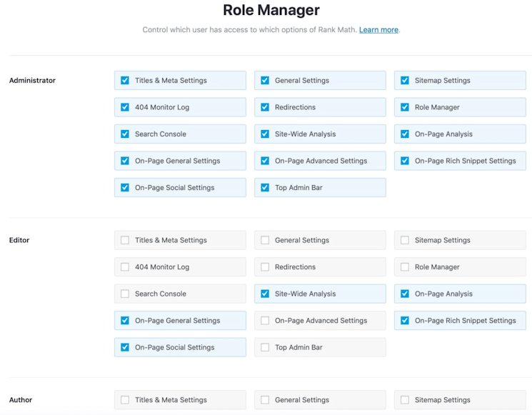
Task: Click the Administrator role label
Action: pos(32,81)
